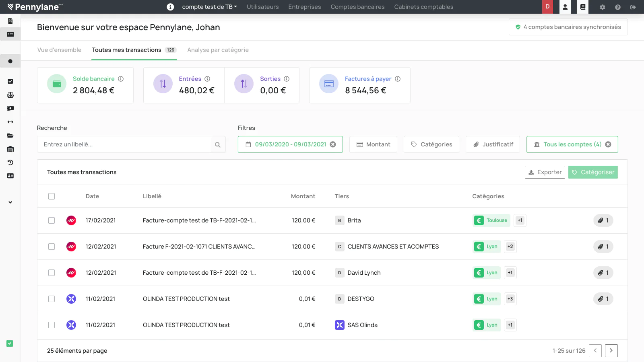Open settings gear in top bar

coord(603,7)
